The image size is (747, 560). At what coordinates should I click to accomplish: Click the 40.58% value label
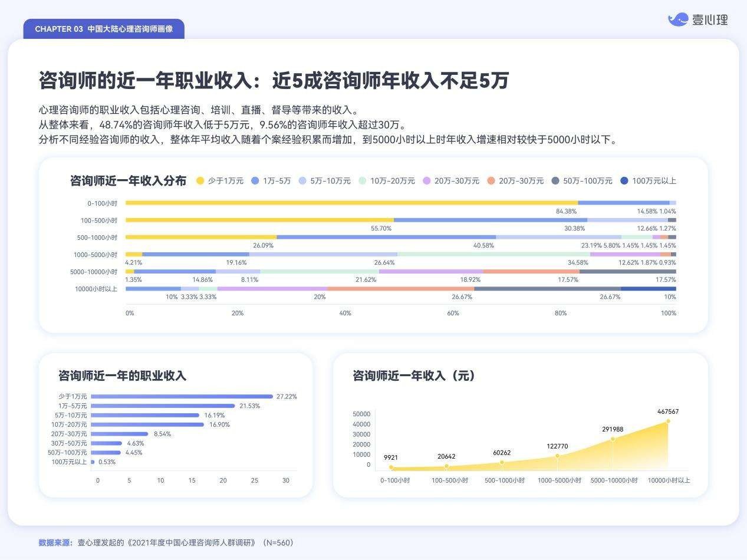(483, 245)
